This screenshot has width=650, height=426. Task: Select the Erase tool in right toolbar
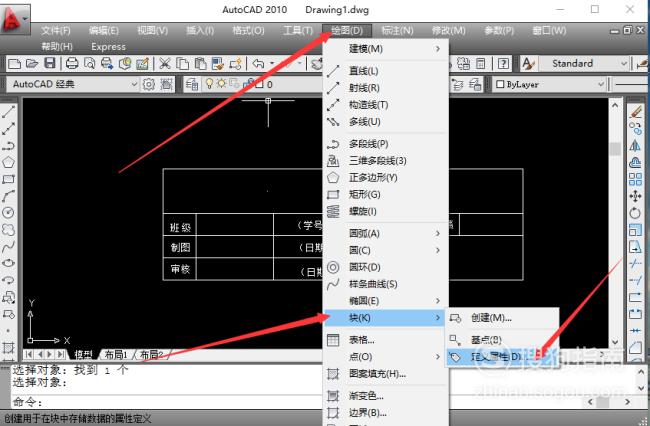coord(635,111)
